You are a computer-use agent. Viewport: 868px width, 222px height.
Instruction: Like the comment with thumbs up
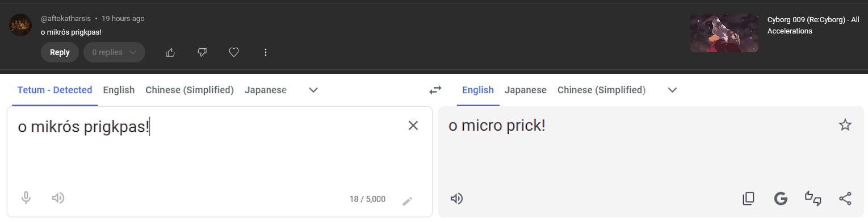tap(170, 52)
